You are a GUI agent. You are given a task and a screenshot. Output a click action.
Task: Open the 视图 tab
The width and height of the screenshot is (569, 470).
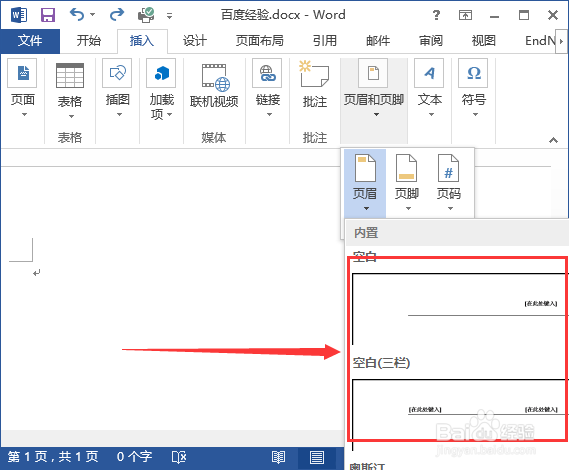point(483,41)
